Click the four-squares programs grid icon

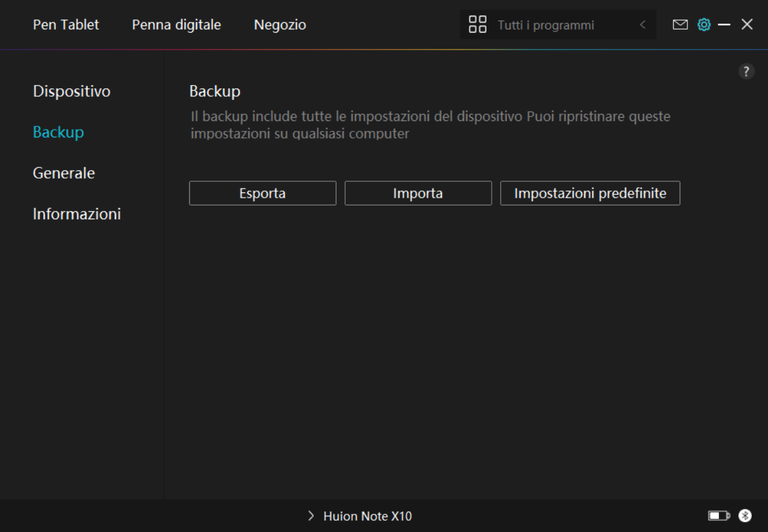coord(478,25)
